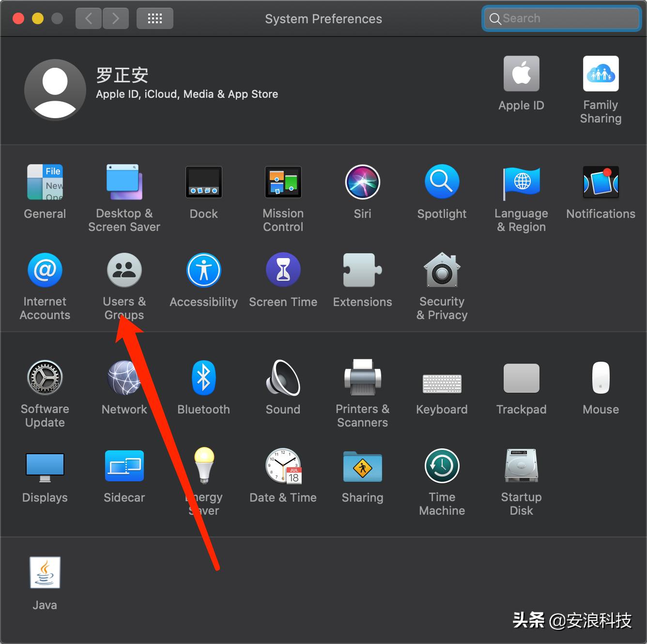
Task: Open Printers & Scanners settings
Action: [362, 378]
